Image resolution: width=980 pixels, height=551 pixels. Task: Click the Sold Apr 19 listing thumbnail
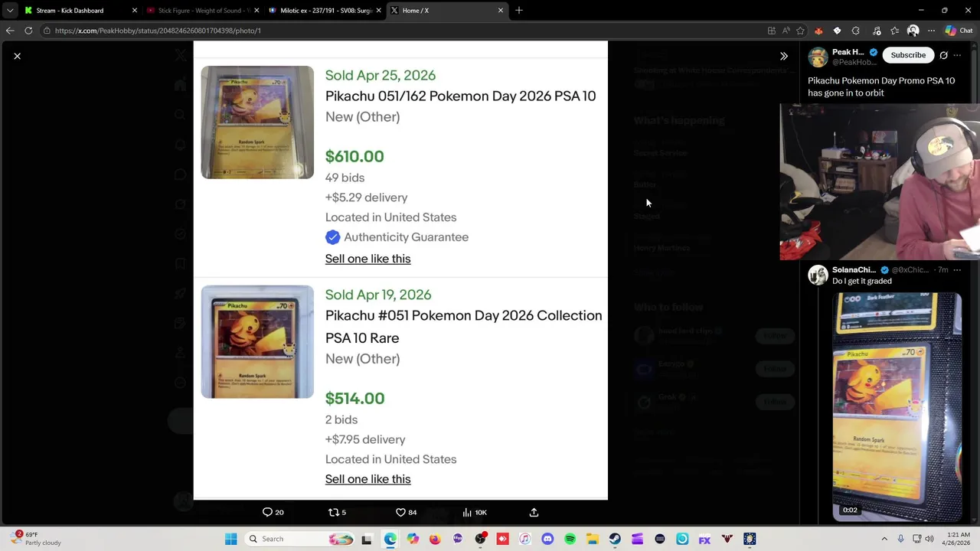coord(257,342)
